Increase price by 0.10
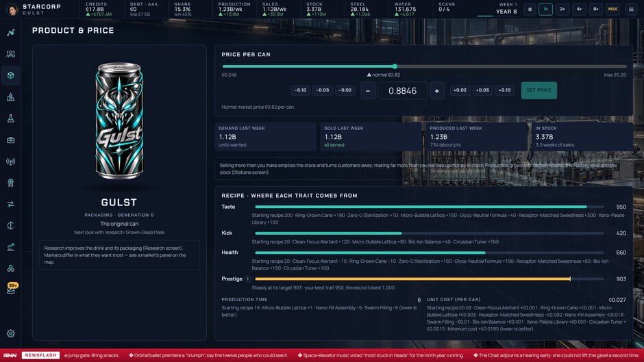This screenshot has height=362, width=644. tap(504, 90)
